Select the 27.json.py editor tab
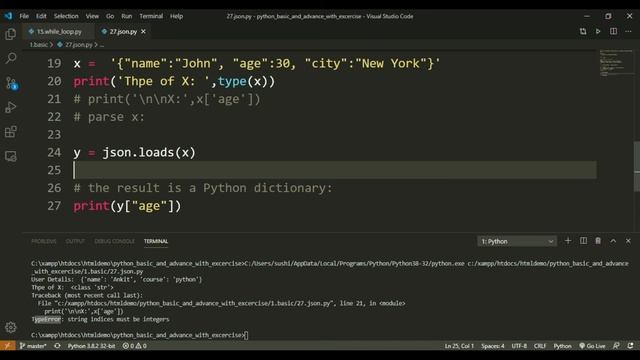The image size is (640, 360). click(x=123, y=31)
